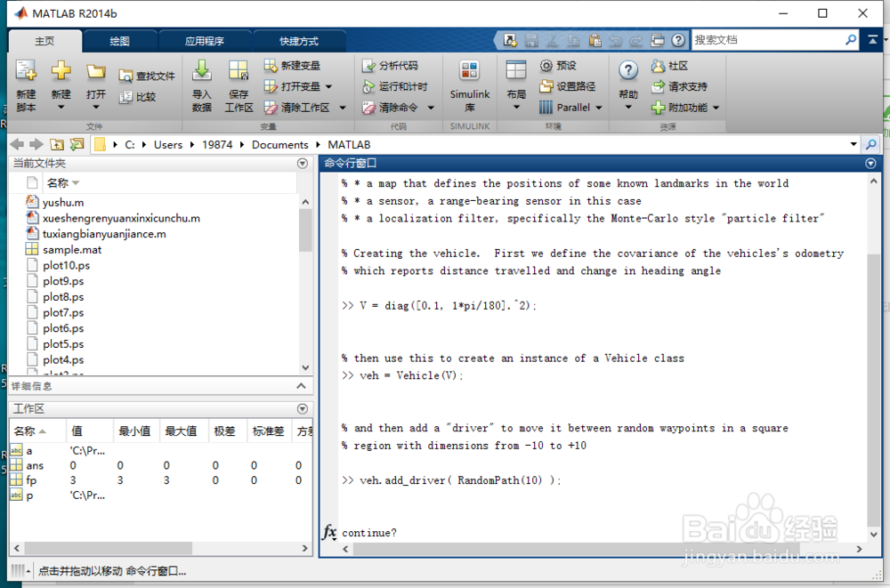Click the quick access paste icon
This screenshot has width=890, height=588.
click(595, 40)
